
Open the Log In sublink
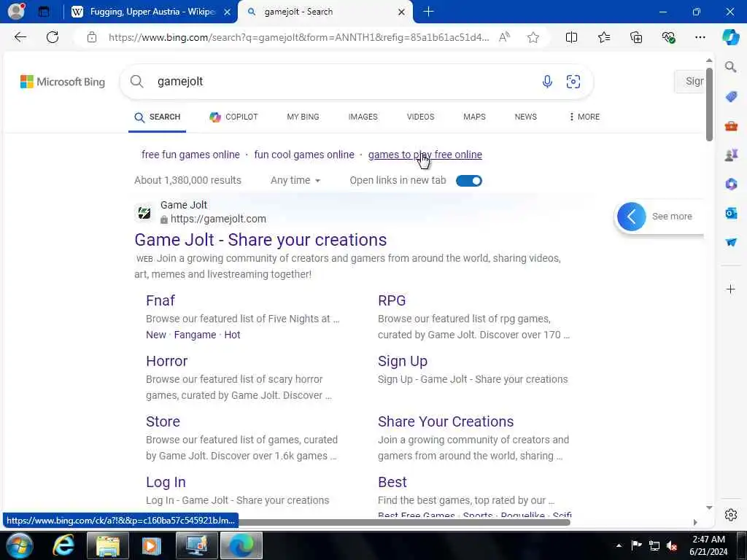click(166, 483)
